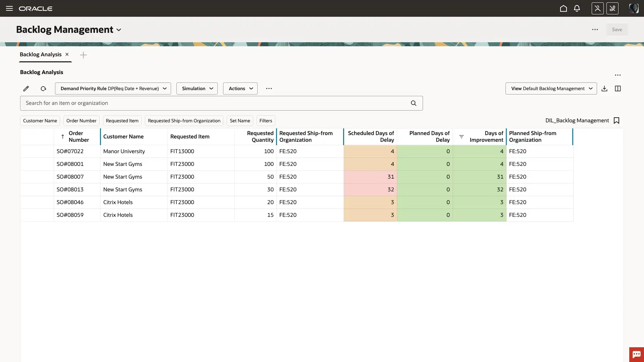This screenshot has height=362, width=644.
Task: Click the item or organization search field
Action: pos(215,103)
